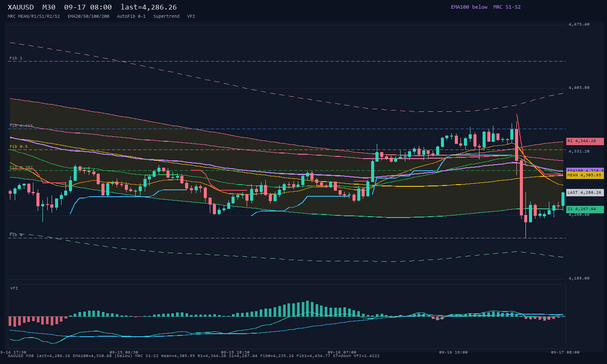
Task: Click the yellow MEAN 4,305.95 price tag
Action: [x=585, y=175]
